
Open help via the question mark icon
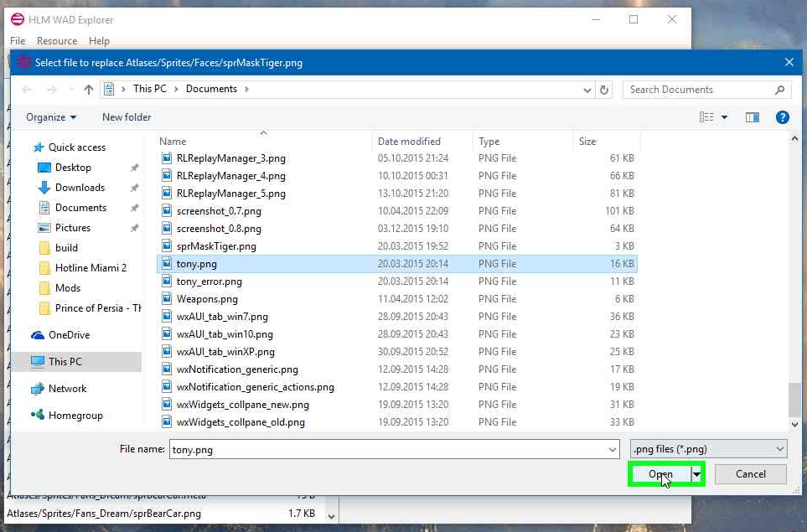(782, 116)
